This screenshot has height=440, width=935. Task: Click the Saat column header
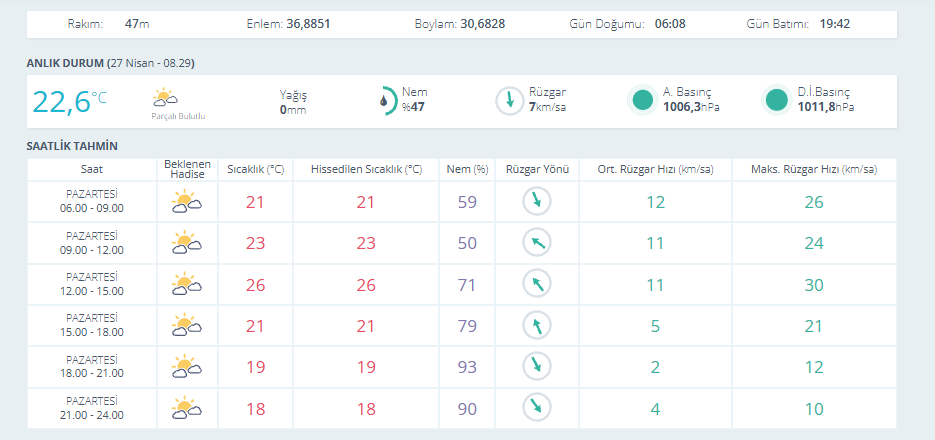(92, 169)
